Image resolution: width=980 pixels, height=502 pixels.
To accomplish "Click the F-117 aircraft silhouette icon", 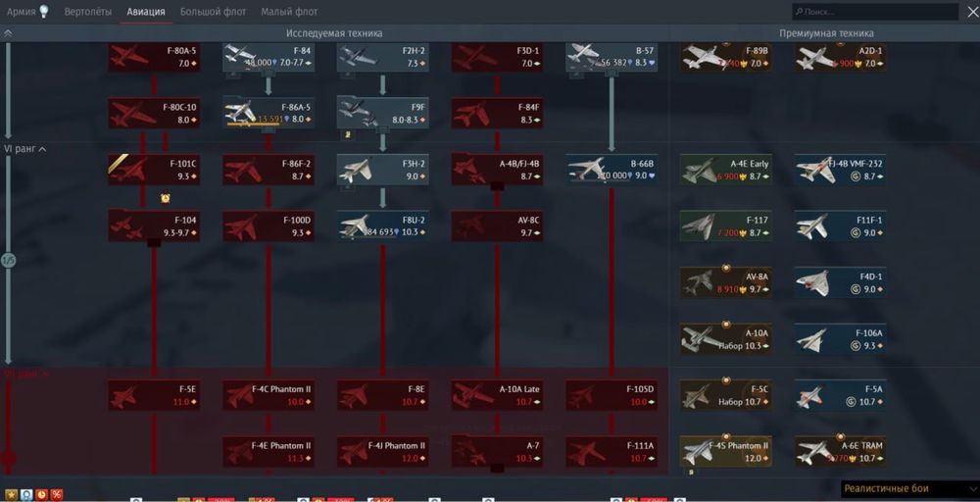I will [x=700, y=226].
